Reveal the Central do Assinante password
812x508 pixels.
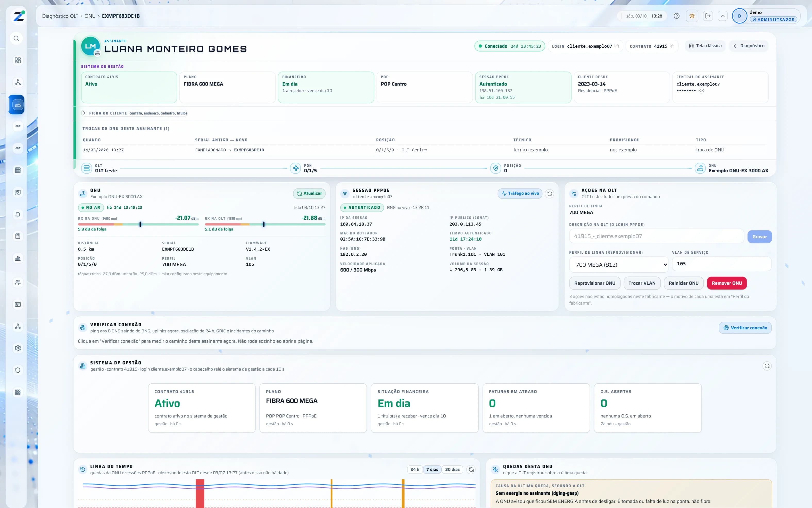(701, 91)
